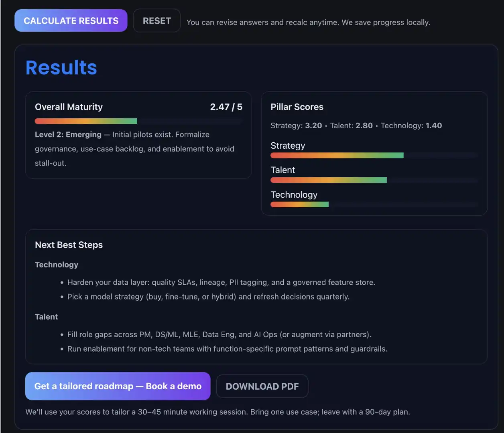Screen dimensions: 504x433
Task: Click the bullet about filling role gaps
Action: coord(219,334)
